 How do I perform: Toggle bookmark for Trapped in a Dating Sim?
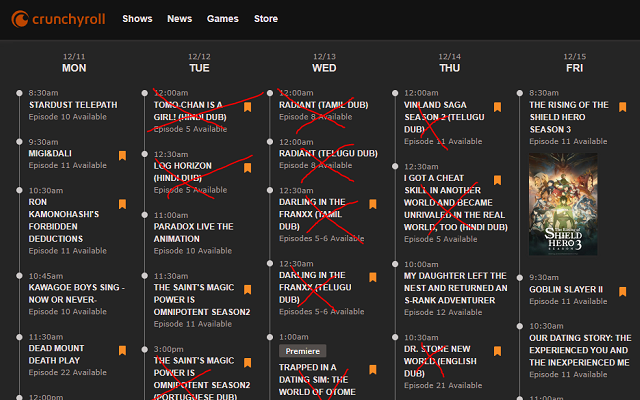pyautogui.click(x=373, y=369)
